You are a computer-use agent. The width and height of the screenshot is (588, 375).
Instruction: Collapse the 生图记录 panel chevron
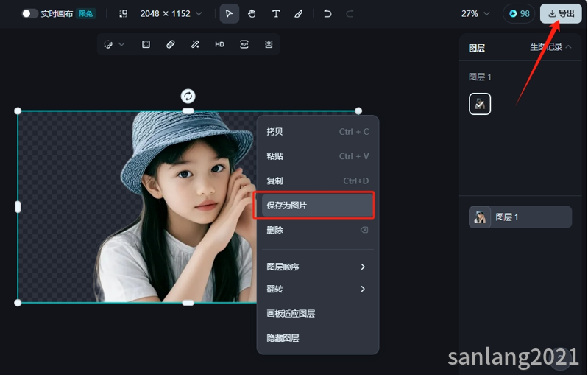pos(569,47)
